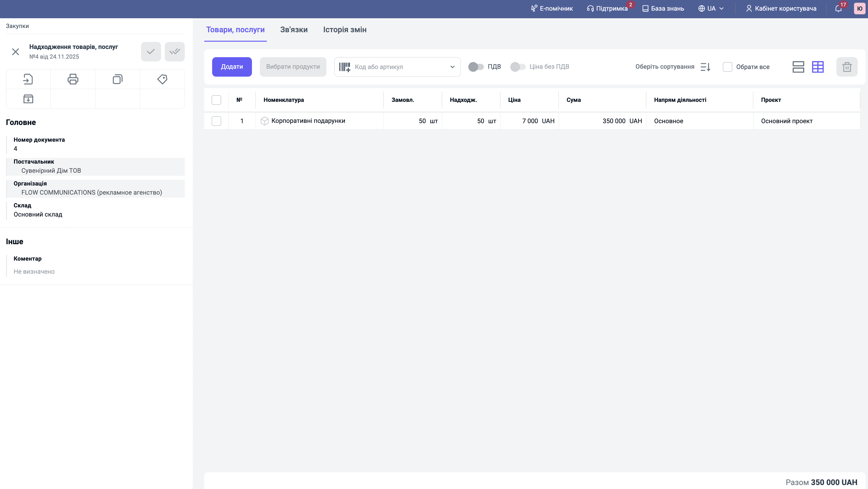868x489 pixels.
Task: Click the printer icon in document toolbar
Action: click(x=73, y=79)
